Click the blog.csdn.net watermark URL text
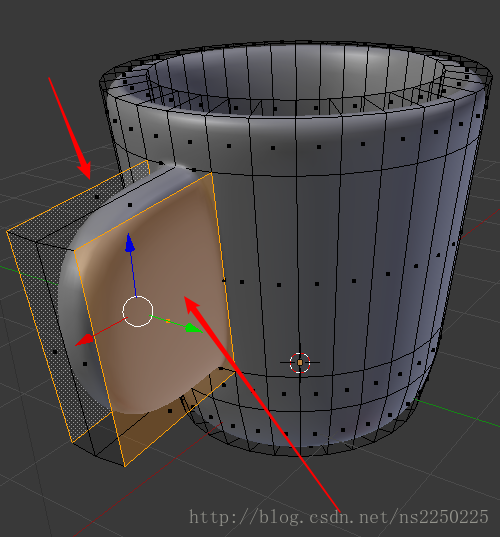This screenshot has width=500, height=537. pyautogui.click(x=339, y=517)
